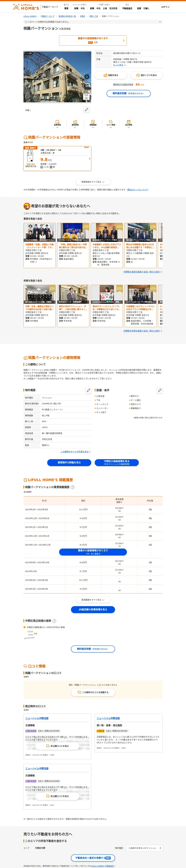This screenshot has height=868, width=186.
Task: Click the アエラス中野店 company card
Action: pos(40,245)
